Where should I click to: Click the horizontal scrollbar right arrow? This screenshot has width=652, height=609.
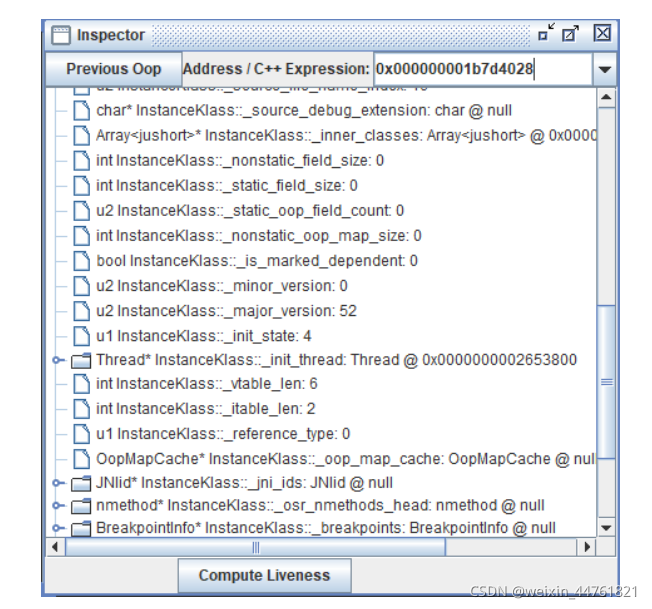587,547
